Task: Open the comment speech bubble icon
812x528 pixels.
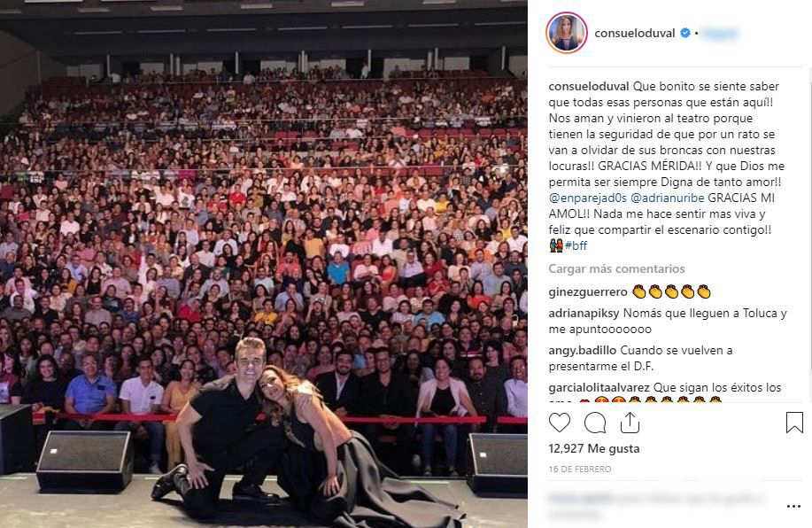Action: coord(595,423)
